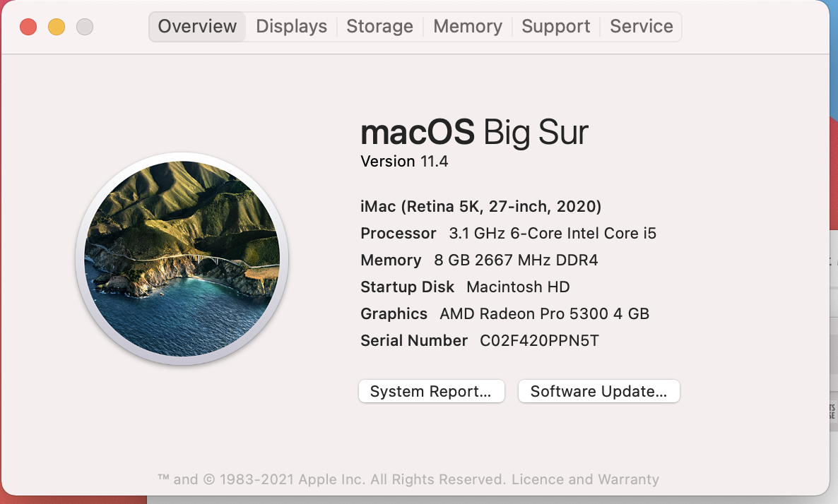Switch to the Overview tab

click(197, 27)
